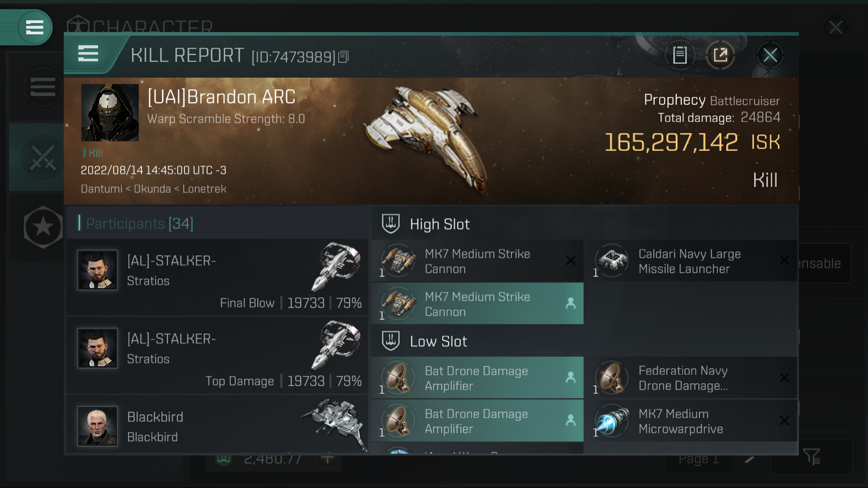Open the kill report clipboard notes icon
The width and height of the screenshot is (868, 488).
(x=679, y=55)
